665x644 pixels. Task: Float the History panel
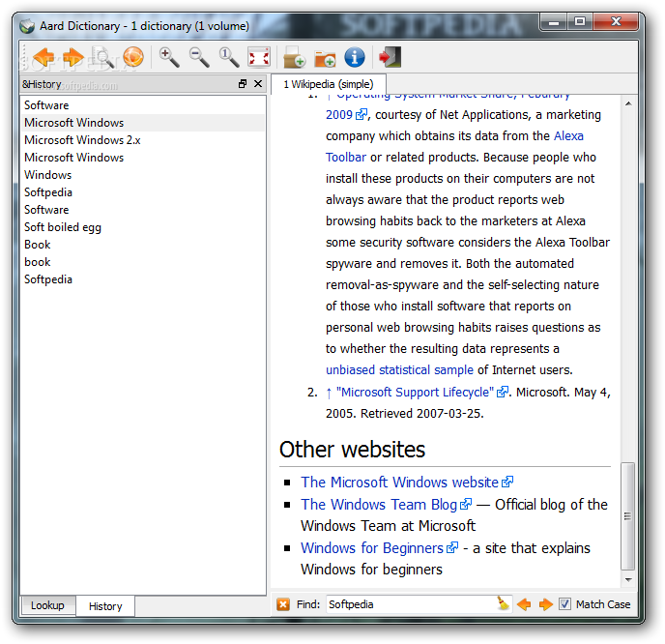coord(243,84)
